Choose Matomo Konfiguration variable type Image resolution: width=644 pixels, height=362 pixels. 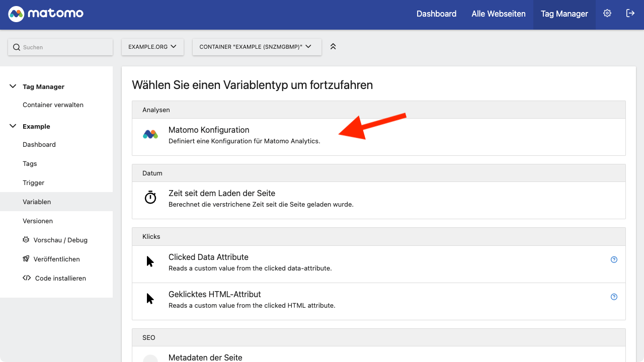point(378,137)
